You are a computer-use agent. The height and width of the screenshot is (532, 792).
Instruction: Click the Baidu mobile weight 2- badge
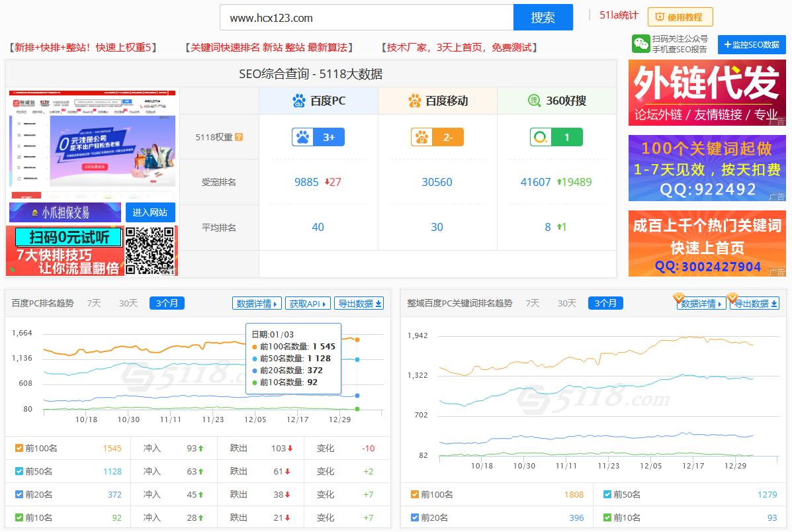click(437, 137)
